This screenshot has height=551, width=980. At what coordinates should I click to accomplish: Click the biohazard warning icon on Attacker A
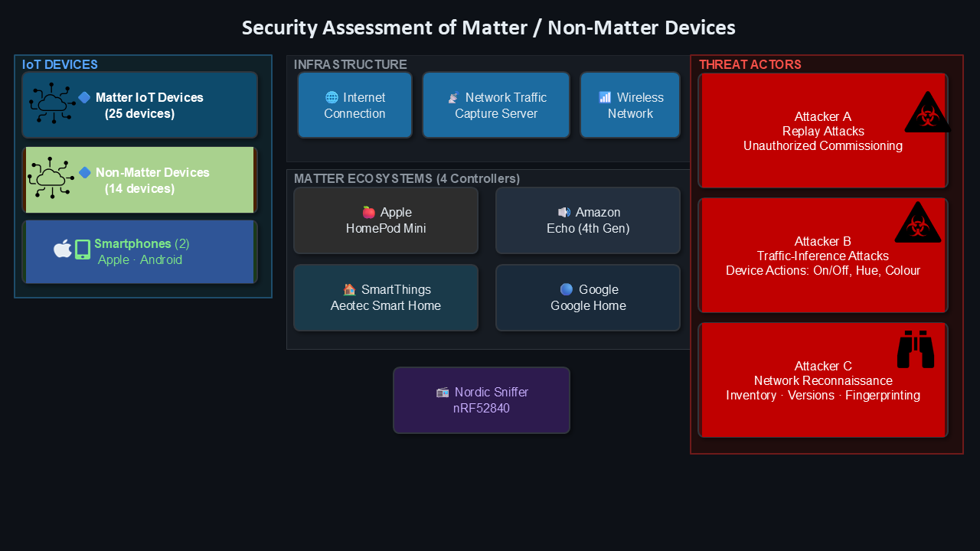tap(927, 112)
